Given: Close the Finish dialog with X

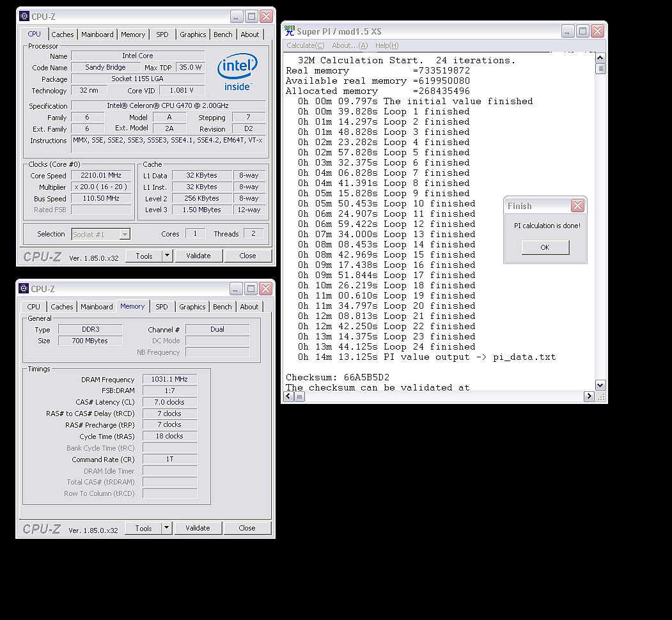Looking at the screenshot, I should 577,206.
